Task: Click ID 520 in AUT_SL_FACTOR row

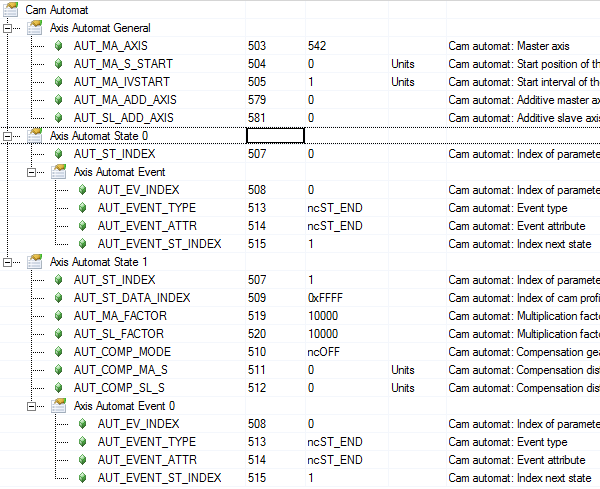Action: (x=257, y=333)
